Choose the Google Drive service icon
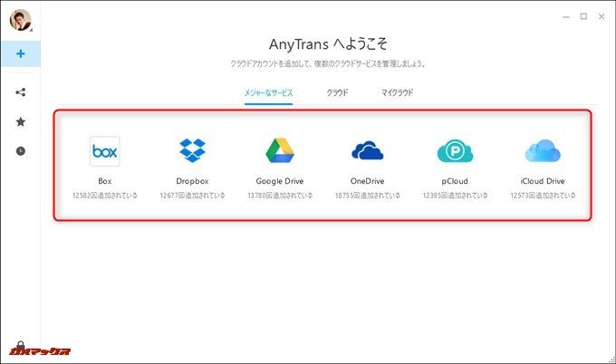Viewport: 616px width, 364px height. (280, 150)
